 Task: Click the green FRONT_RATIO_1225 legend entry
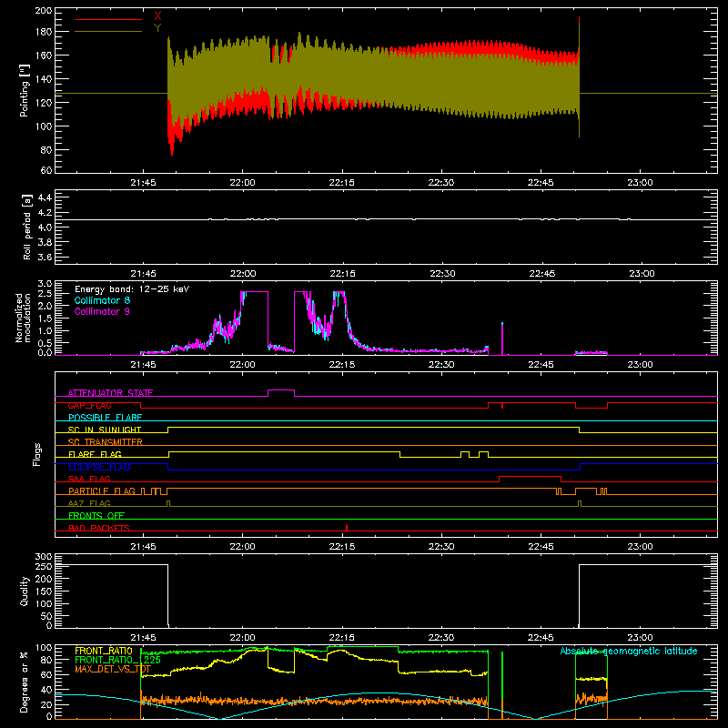[118, 660]
